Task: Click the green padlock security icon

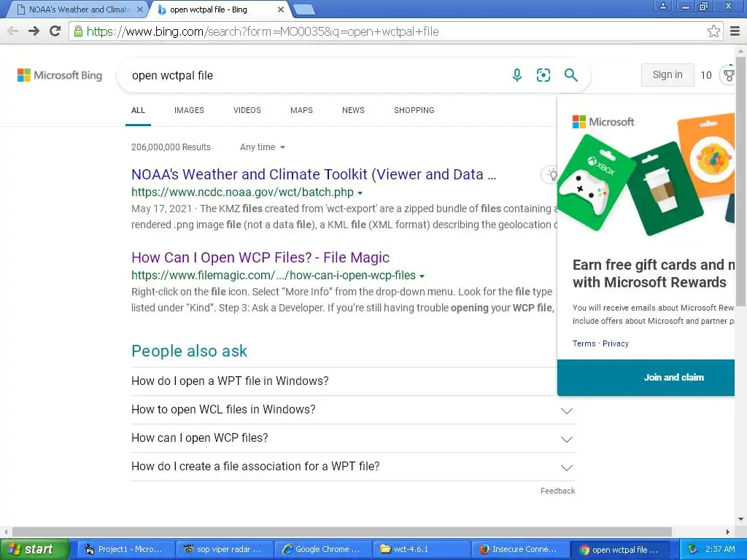Action: tap(78, 31)
